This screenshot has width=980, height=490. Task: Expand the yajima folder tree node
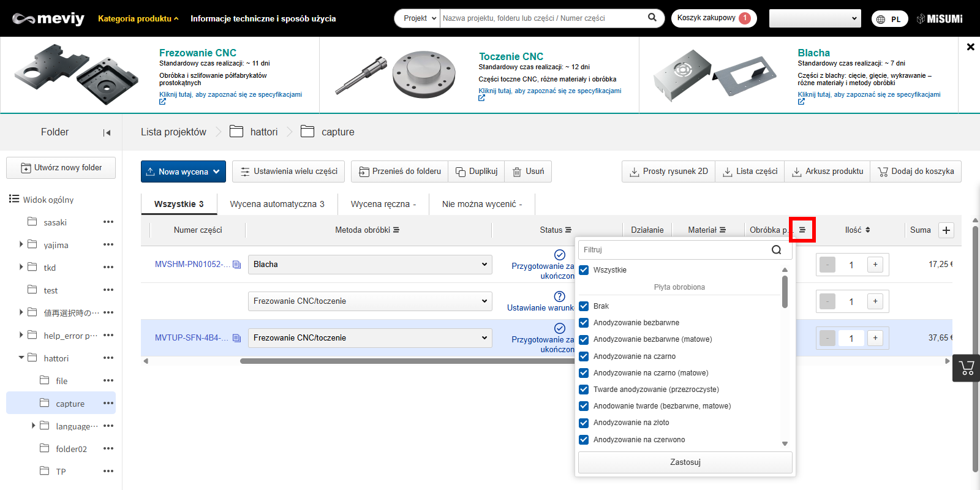21,244
